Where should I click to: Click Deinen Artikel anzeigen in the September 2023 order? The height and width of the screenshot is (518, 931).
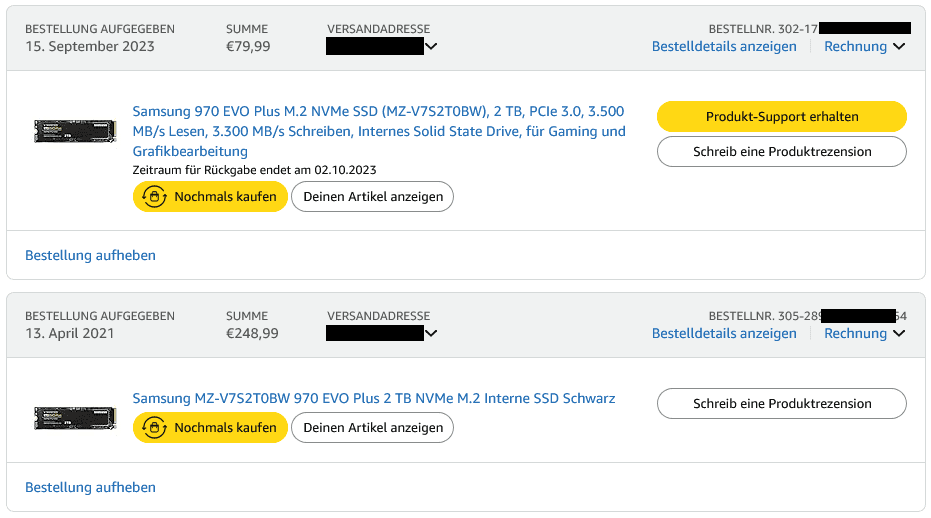pos(372,197)
